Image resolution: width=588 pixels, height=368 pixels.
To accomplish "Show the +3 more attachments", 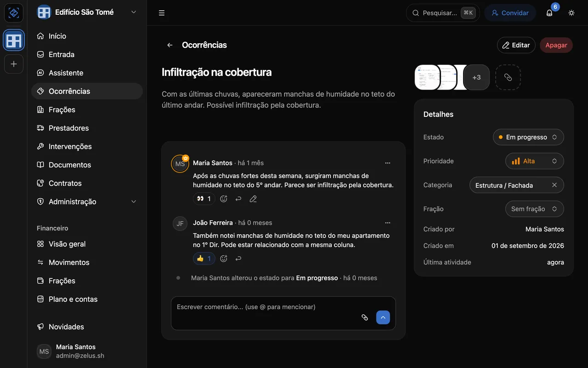I will tap(477, 77).
